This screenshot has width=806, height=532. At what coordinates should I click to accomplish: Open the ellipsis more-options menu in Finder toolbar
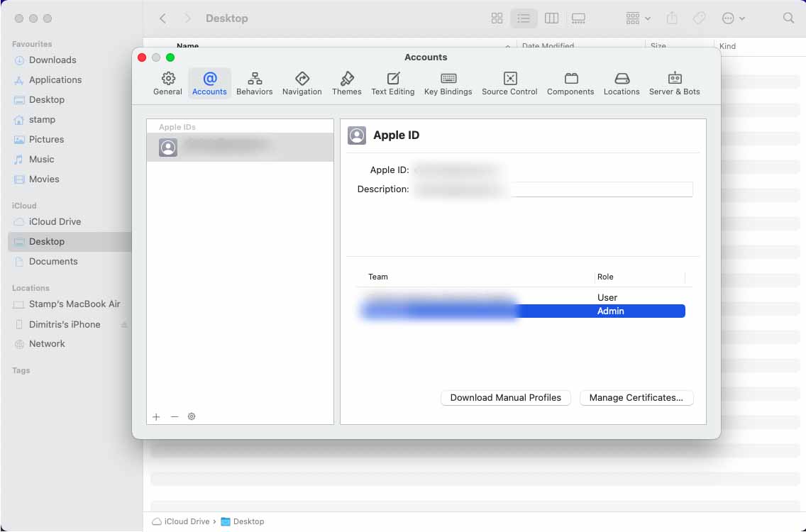coord(732,18)
